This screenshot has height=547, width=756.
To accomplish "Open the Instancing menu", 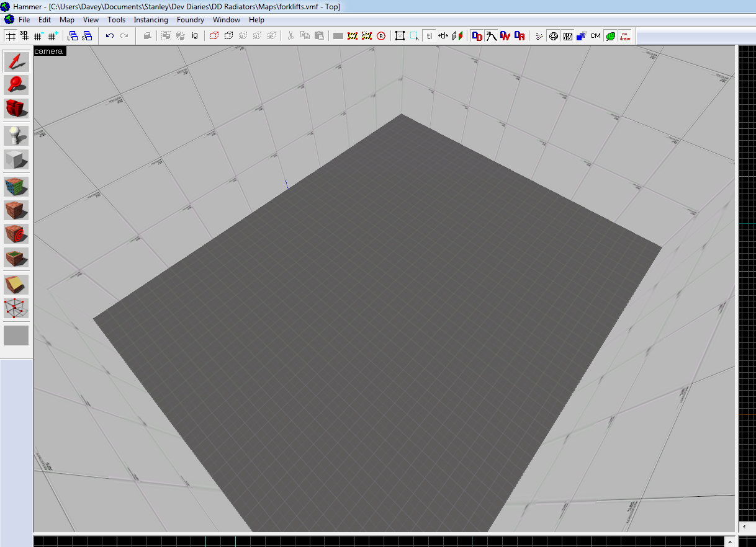I will (151, 20).
